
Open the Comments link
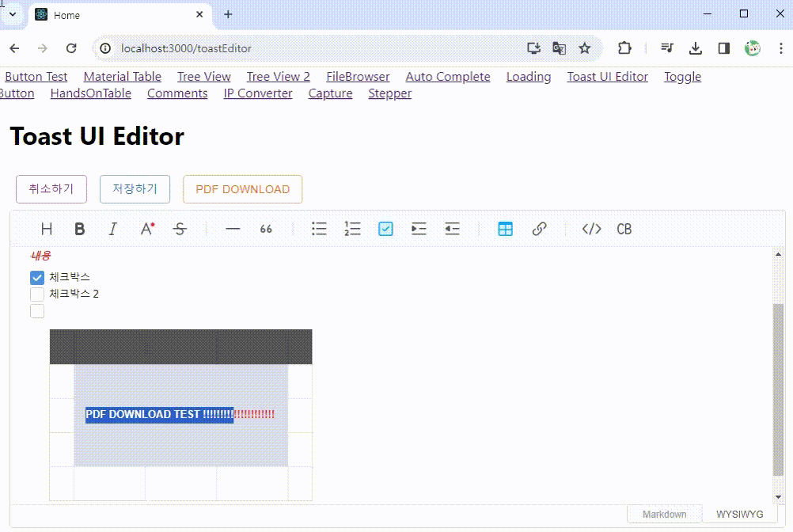tap(177, 93)
